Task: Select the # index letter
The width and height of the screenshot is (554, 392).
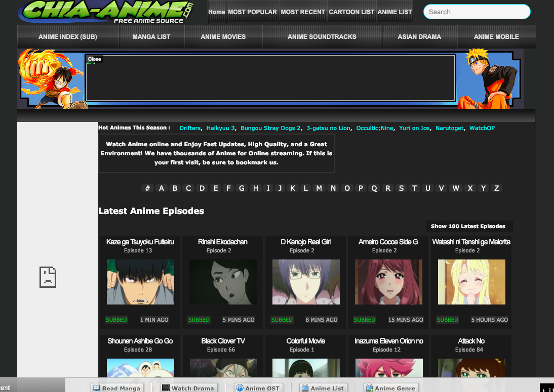Action: [148, 188]
